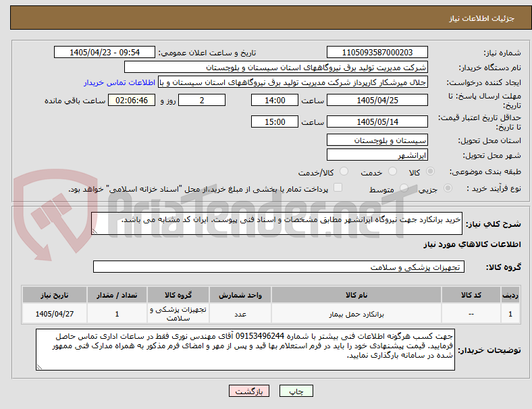The image size is (532, 409).
Task: Toggle the Islamic treasury bonds payment checkbox
Action: [x=338, y=188]
